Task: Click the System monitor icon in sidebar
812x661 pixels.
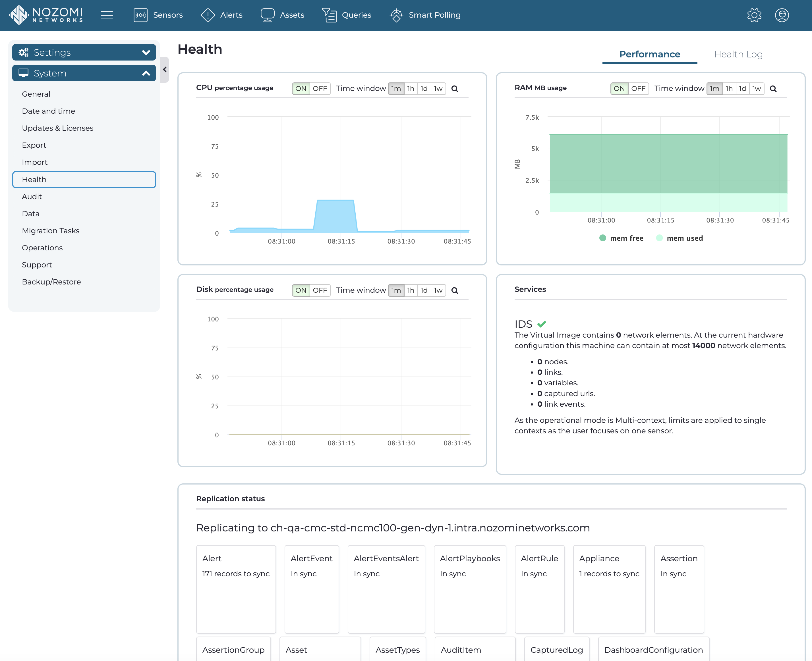Action: (x=24, y=73)
